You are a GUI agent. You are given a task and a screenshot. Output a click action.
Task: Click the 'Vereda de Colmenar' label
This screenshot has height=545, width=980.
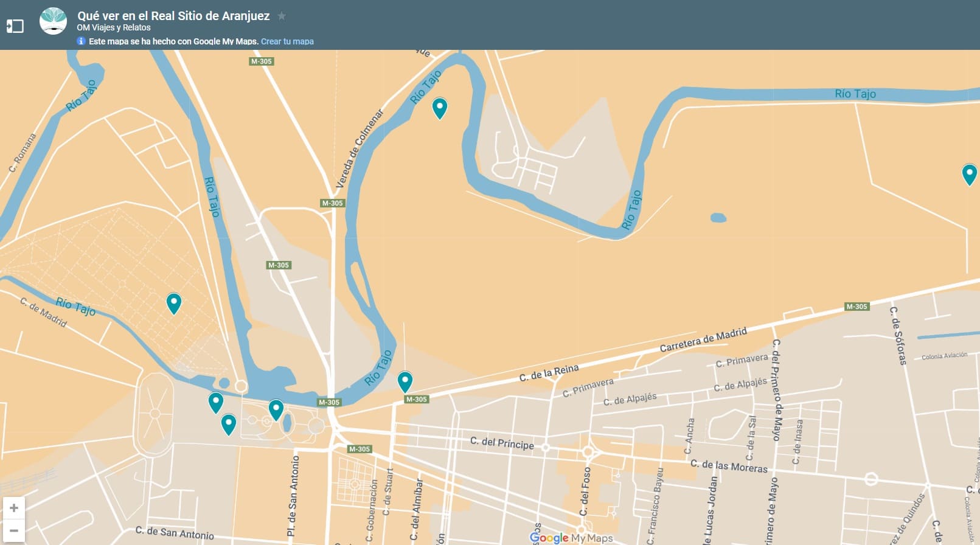[360, 148]
